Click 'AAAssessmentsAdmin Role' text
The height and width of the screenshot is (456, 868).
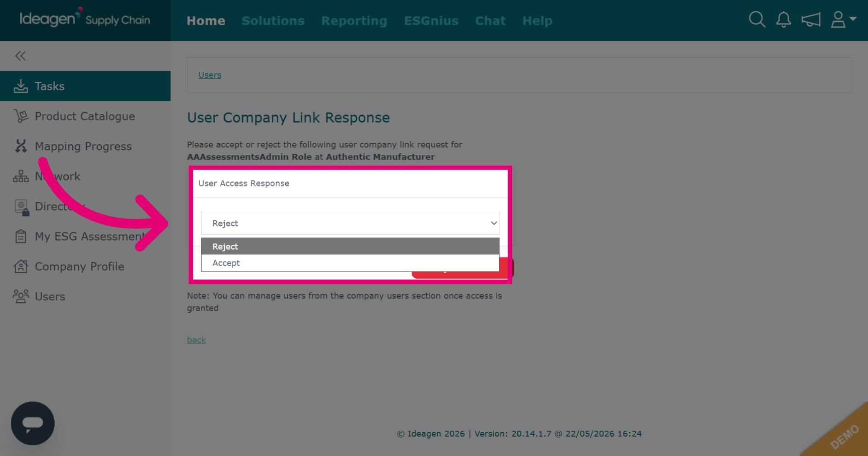(x=250, y=157)
